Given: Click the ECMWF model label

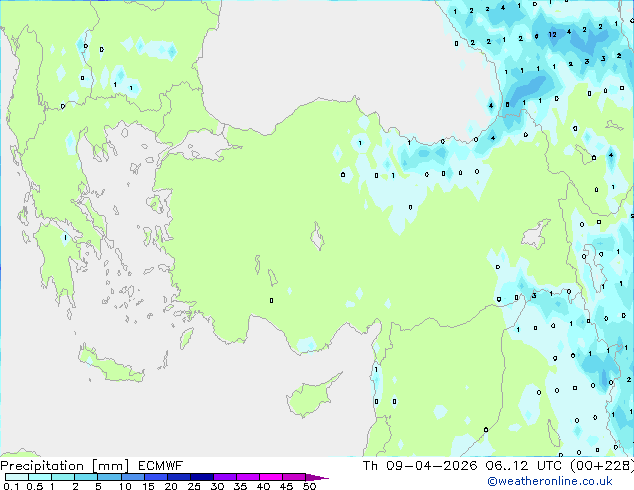Looking at the screenshot, I should point(161,466).
